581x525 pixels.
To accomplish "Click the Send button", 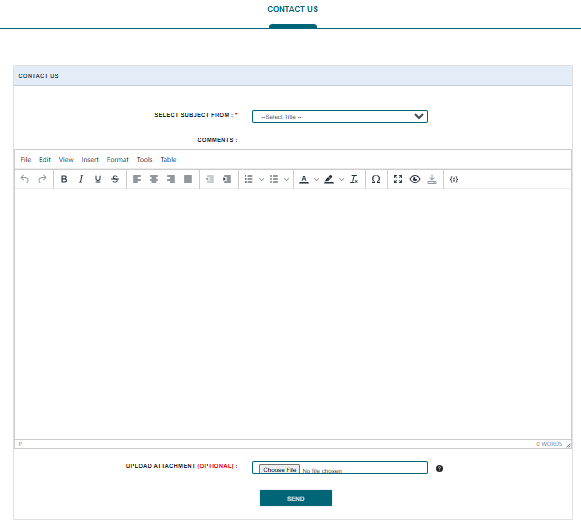I will coord(296,498).
